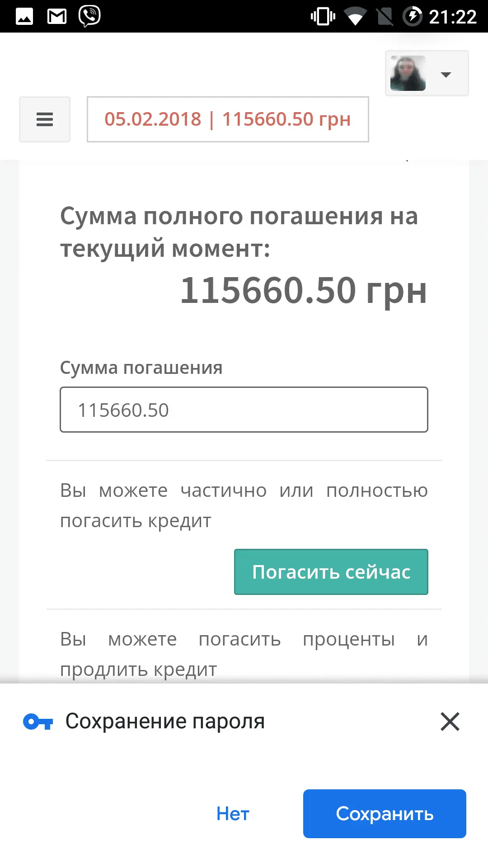Tap the vibrate mode status icon

coord(323,17)
